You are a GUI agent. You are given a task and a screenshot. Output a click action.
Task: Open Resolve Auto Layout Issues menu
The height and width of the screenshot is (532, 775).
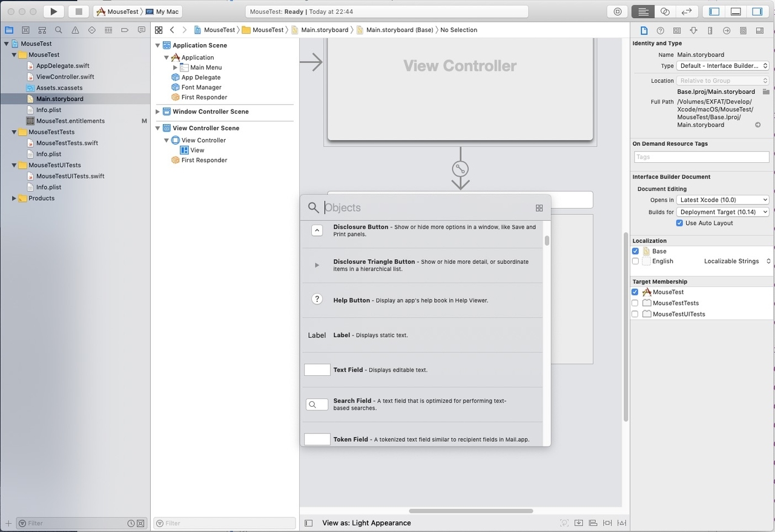point(622,523)
